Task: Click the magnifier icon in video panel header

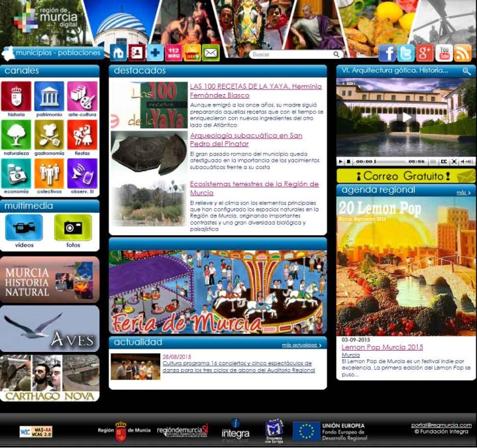Action: [x=466, y=71]
